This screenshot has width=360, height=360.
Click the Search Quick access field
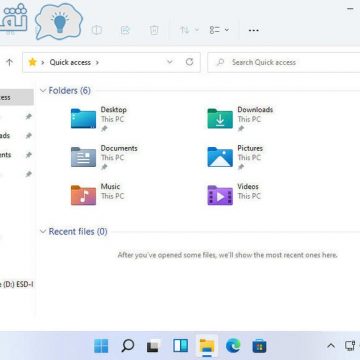284,62
